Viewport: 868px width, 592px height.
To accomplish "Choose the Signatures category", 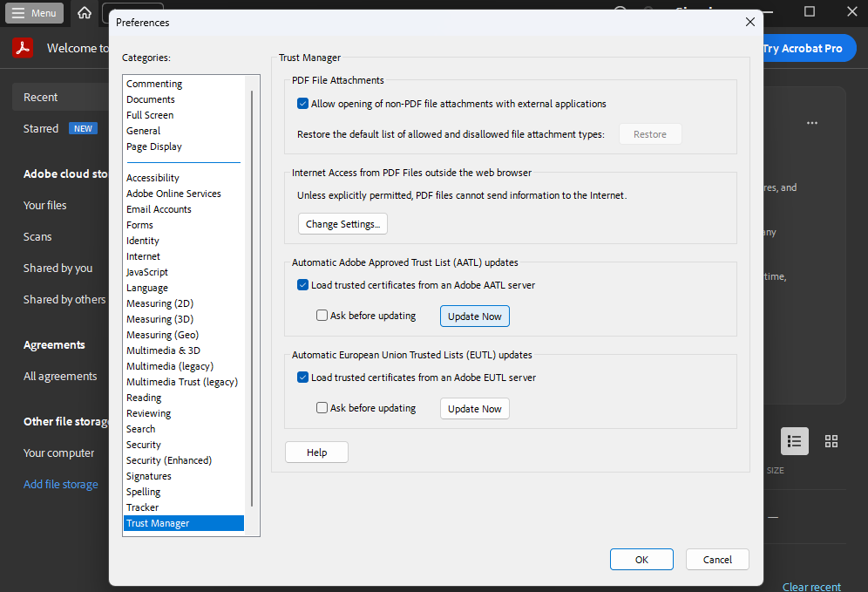I will pyautogui.click(x=149, y=476).
